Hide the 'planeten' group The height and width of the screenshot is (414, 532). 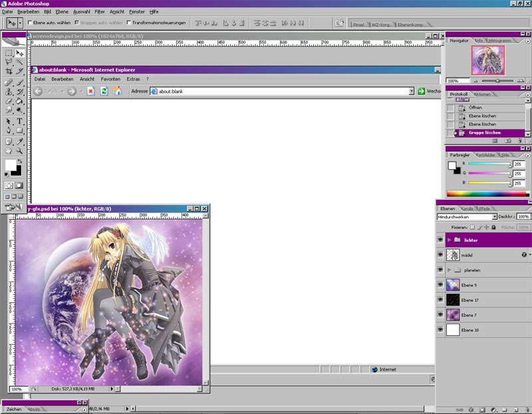(x=440, y=270)
